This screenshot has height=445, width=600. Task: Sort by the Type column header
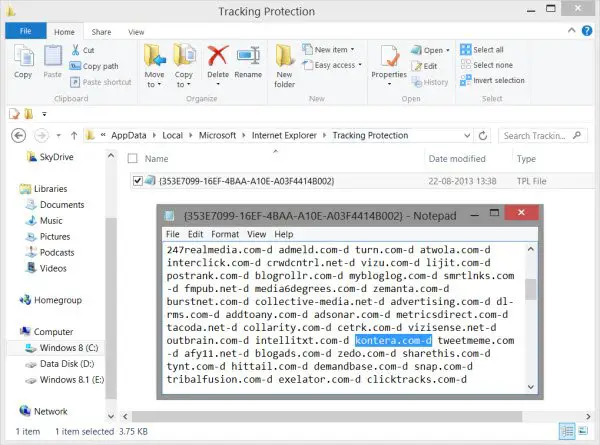pos(527,158)
